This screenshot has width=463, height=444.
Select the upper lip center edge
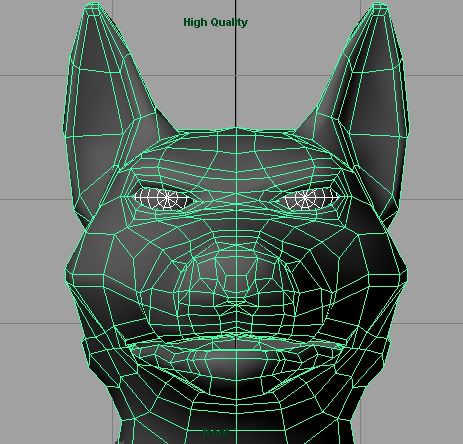[236, 334]
